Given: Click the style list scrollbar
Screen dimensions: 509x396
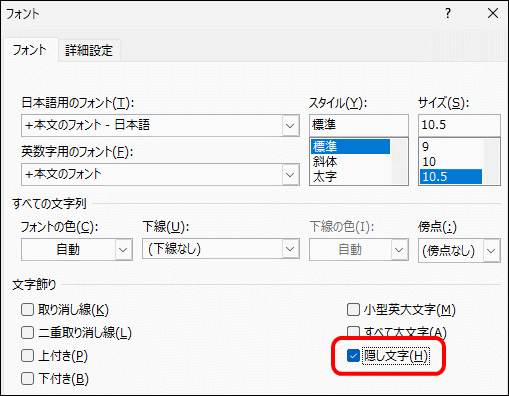Looking at the screenshot, I should [399, 161].
